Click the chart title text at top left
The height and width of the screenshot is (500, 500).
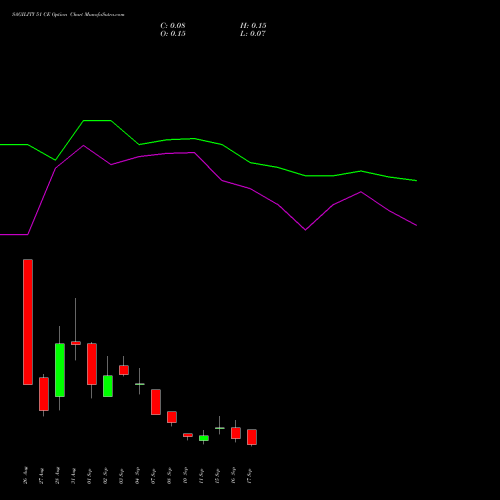[x=68, y=15]
